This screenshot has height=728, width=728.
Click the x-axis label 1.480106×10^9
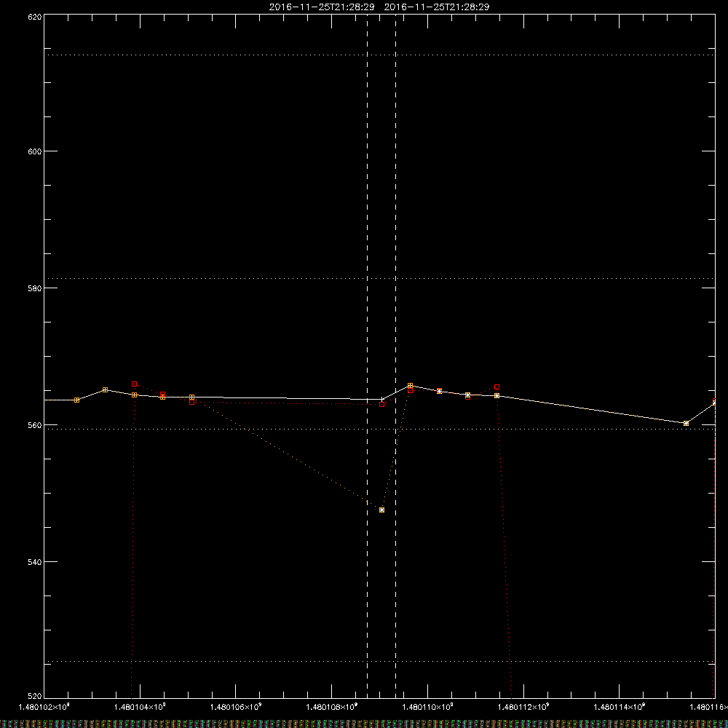click(236, 707)
